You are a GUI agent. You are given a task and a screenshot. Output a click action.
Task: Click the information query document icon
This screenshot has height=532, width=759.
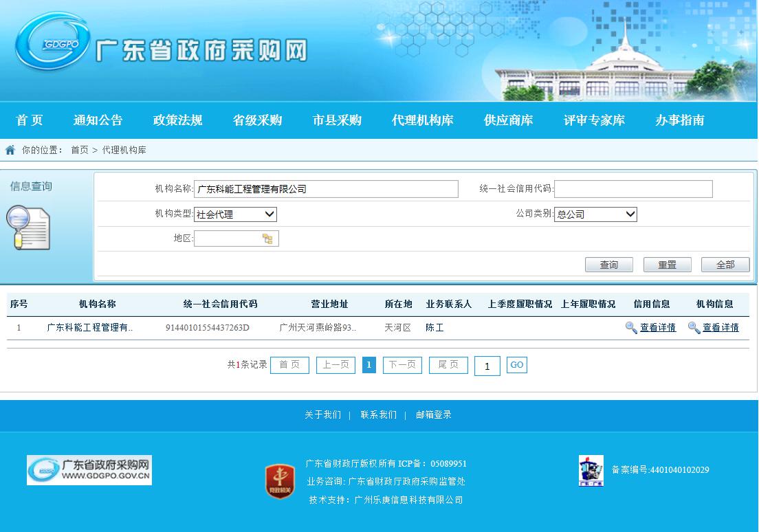(x=28, y=228)
